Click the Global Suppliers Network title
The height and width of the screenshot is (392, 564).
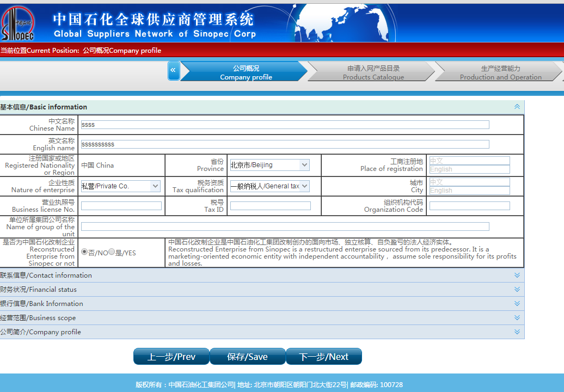point(155,34)
